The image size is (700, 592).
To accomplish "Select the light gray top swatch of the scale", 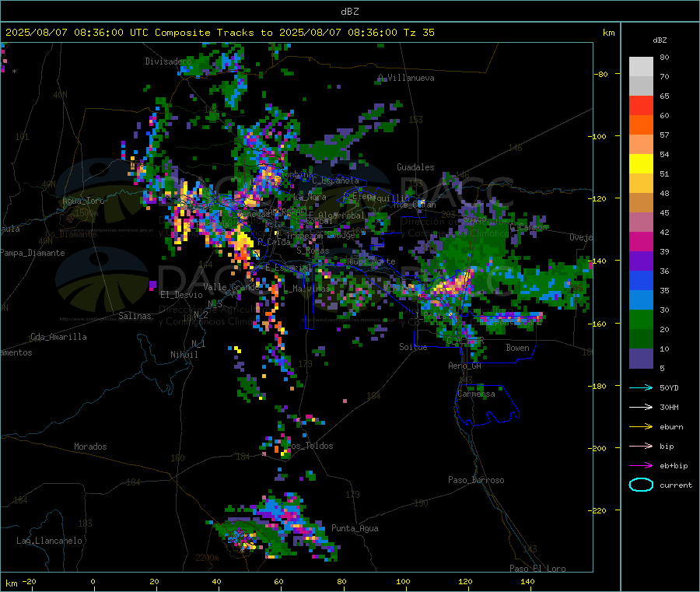I will coord(641,67).
